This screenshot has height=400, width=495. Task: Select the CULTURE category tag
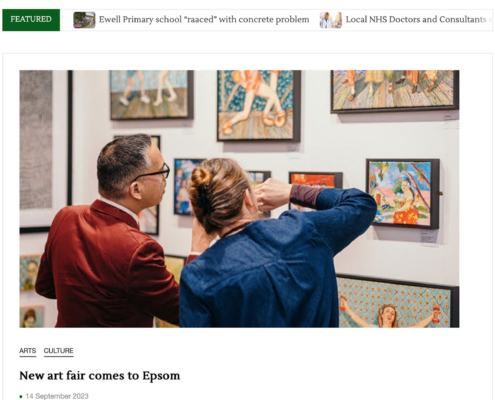[59, 351]
